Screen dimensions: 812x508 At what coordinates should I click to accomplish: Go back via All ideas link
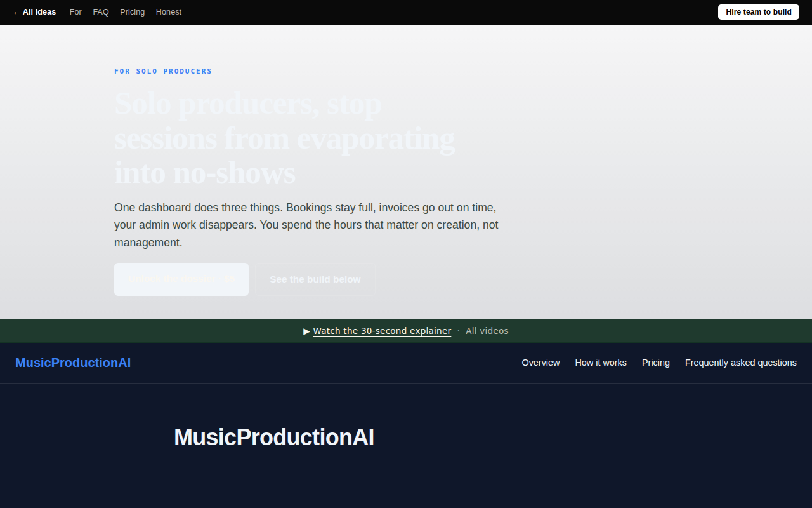[x=34, y=12]
